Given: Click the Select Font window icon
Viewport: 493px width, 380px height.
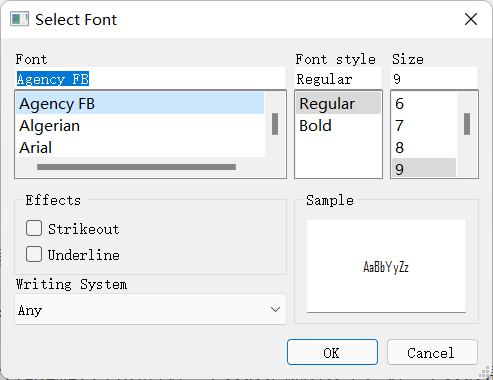Looking at the screenshot, I should pos(19,19).
